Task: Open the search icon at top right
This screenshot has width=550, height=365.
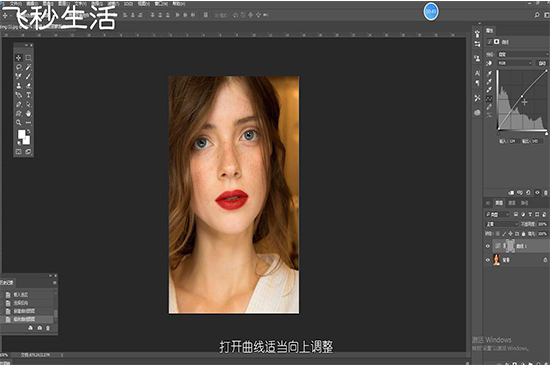Action: pyautogui.click(x=537, y=15)
